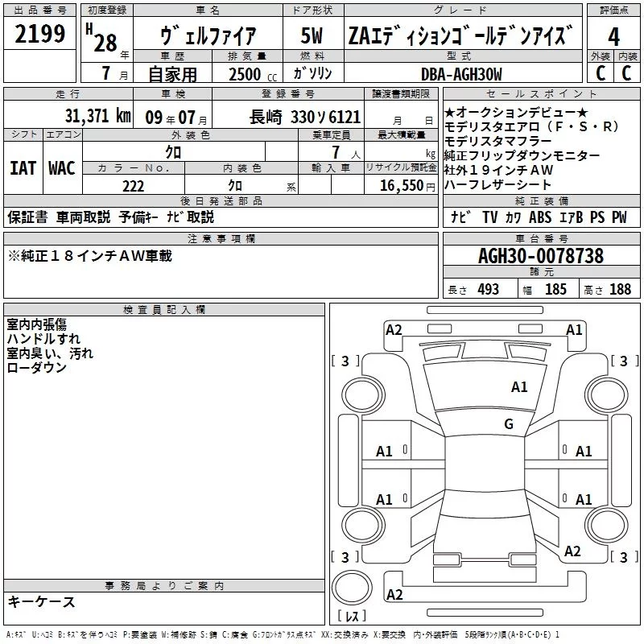Click the spare tire circle above レス

352,588
